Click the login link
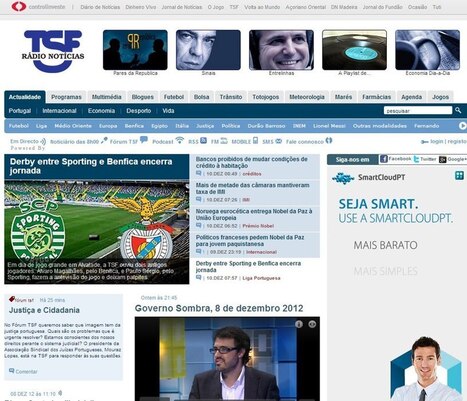Viewport: 467px width, 401px height. coord(437,141)
